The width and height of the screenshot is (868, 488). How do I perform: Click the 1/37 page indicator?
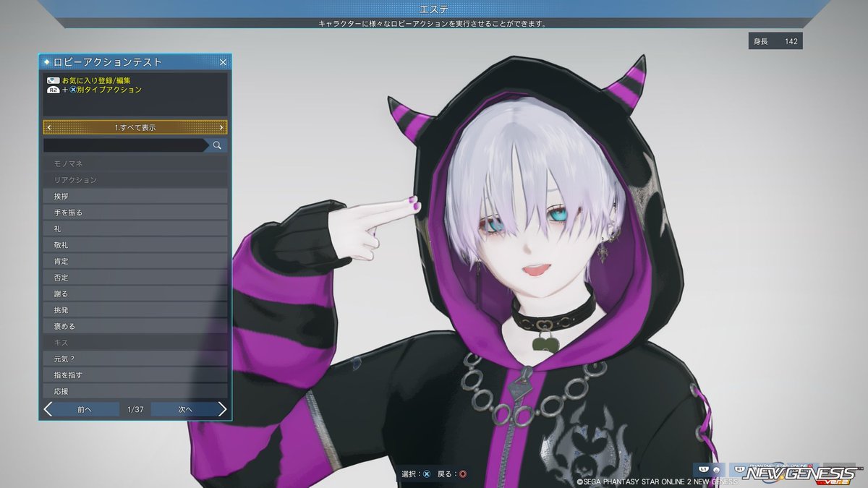point(135,409)
